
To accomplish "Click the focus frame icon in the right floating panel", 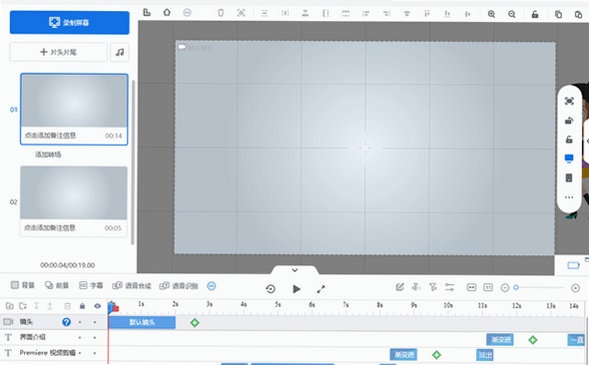I will [x=569, y=101].
